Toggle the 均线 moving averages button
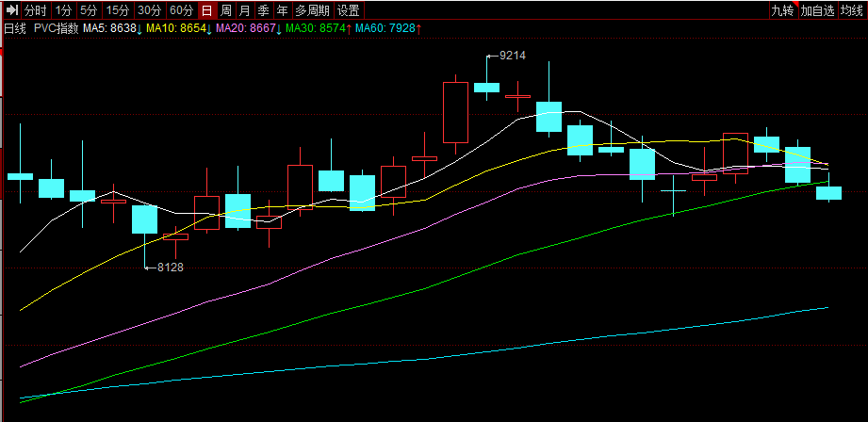868x422 pixels. click(852, 9)
